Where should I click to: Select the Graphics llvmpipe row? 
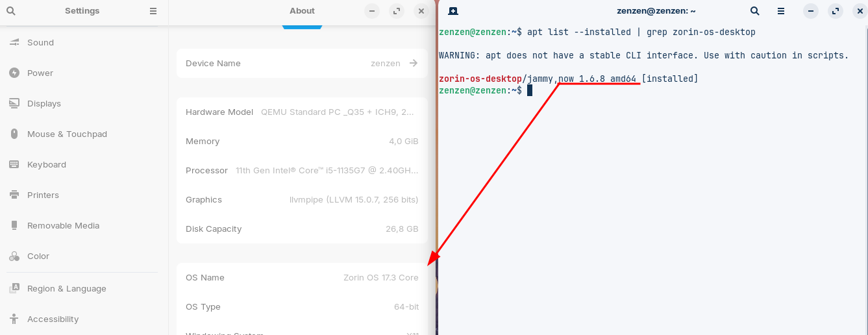302,199
